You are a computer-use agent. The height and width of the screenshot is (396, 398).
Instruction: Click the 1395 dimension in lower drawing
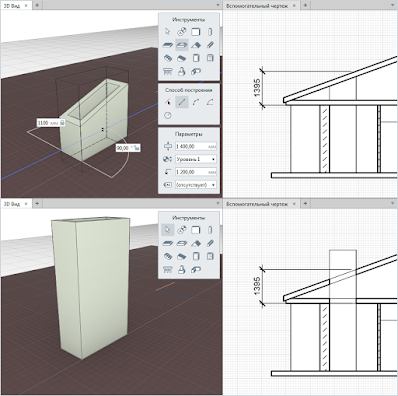tap(257, 286)
